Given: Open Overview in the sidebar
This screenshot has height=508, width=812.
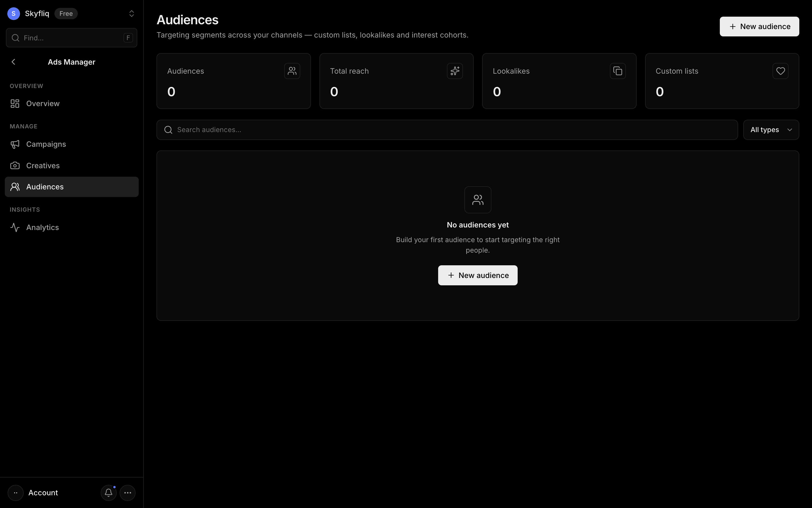Looking at the screenshot, I should click(71, 104).
